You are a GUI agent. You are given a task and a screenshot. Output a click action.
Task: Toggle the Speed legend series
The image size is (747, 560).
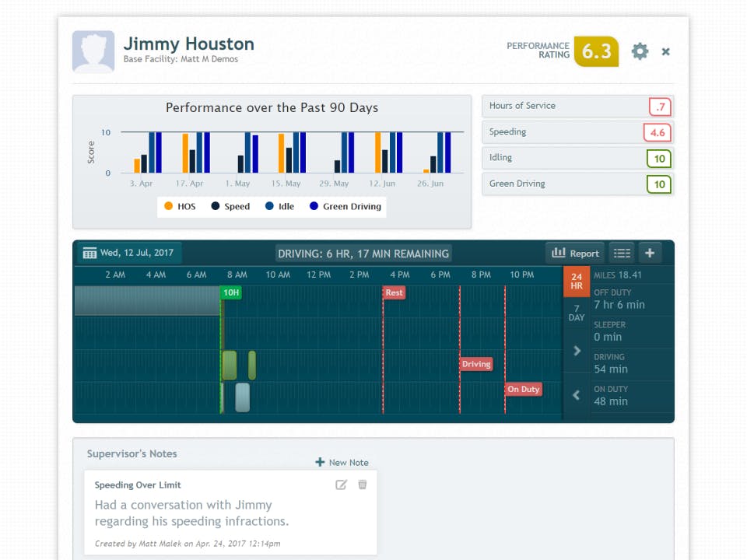[230, 206]
